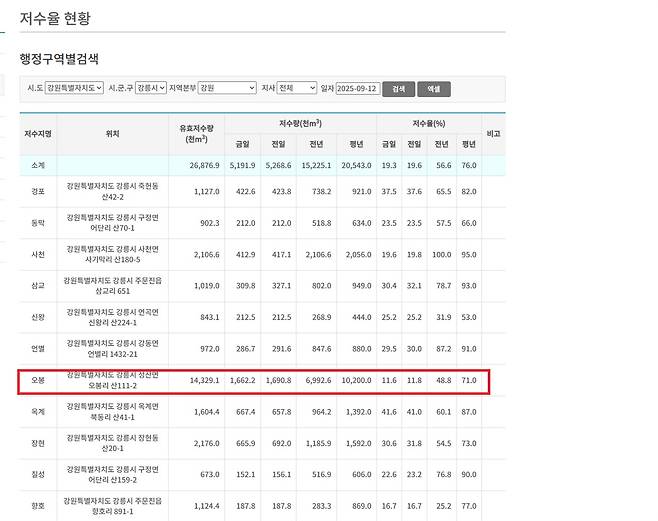The width and height of the screenshot is (658, 521).
Task: Select the 옥계 reservoir name cell
Action: (x=38, y=412)
